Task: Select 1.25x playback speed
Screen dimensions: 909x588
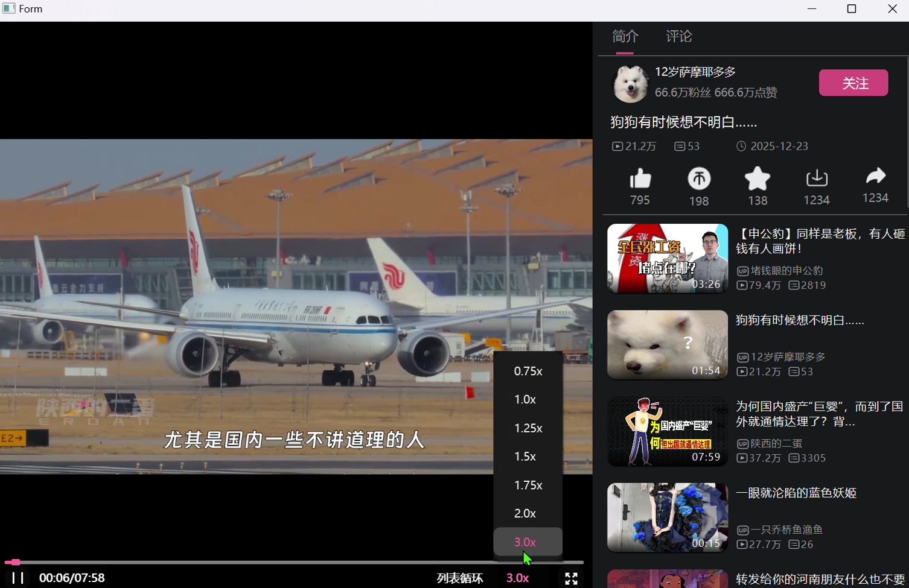Action: pos(528,428)
